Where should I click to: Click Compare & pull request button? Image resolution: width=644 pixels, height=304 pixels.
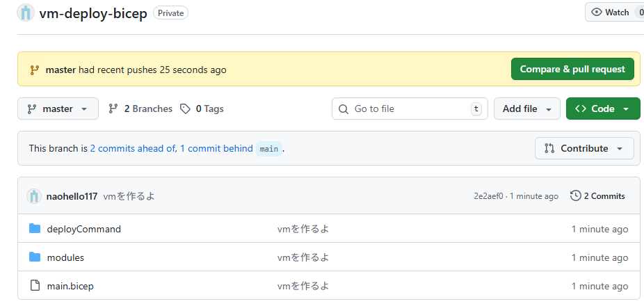point(572,69)
